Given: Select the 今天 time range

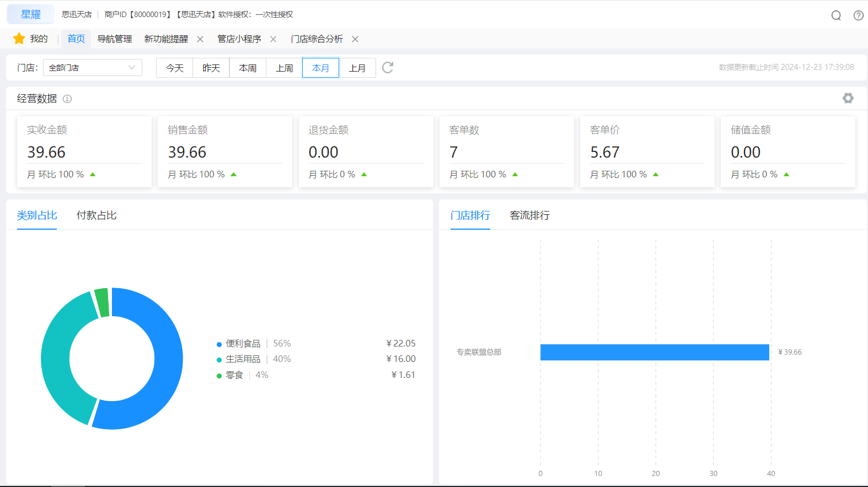Looking at the screenshot, I should point(174,68).
